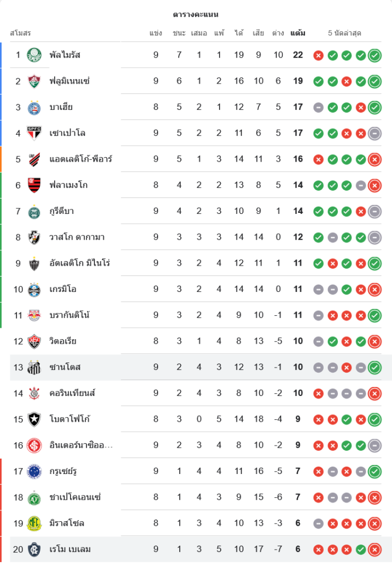Select the São Paulo SPFC badge
The image size is (392, 569).
coord(34,133)
